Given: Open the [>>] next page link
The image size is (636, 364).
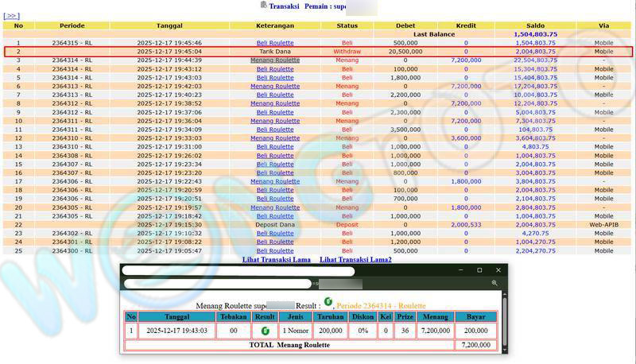Looking at the screenshot, I should [11, 16].
